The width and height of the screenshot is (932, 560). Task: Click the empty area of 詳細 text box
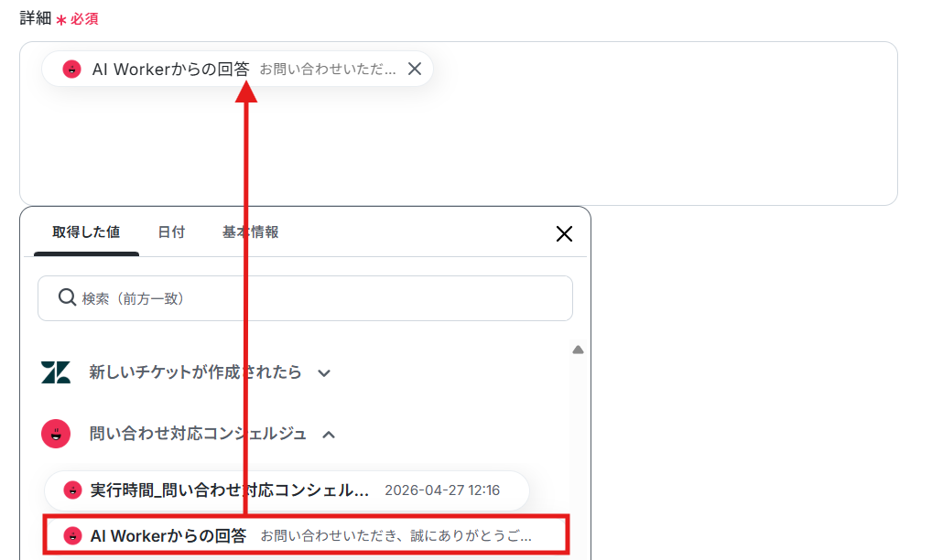tap(459, 145)
